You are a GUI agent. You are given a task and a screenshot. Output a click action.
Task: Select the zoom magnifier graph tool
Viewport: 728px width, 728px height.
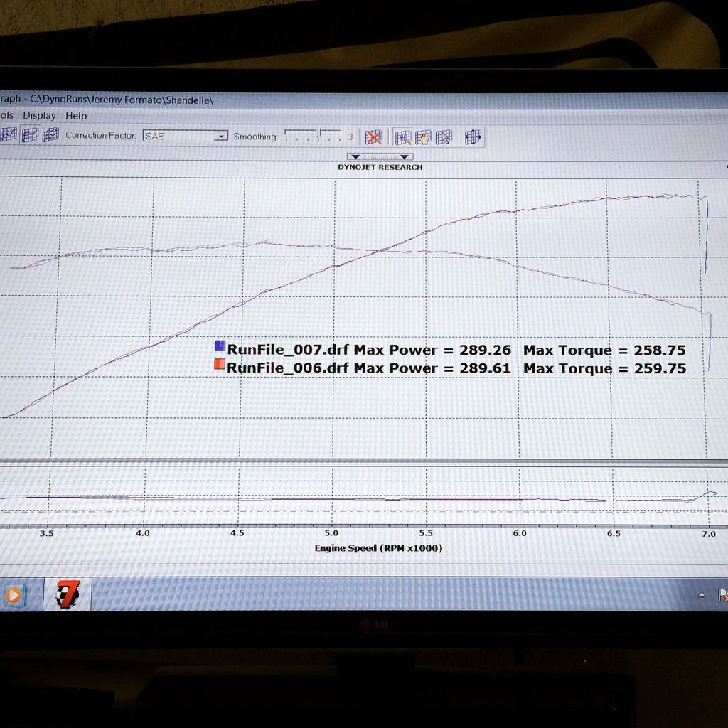coord(402,137)
